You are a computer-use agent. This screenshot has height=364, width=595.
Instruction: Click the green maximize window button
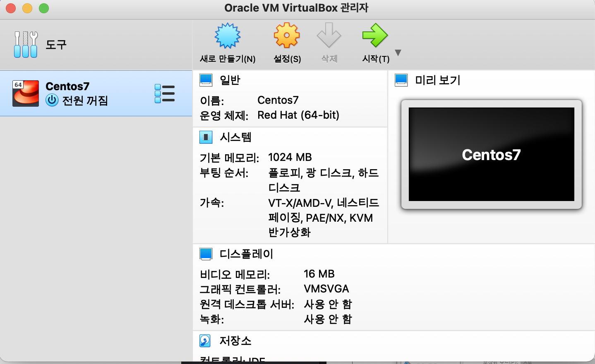(44, 8)
